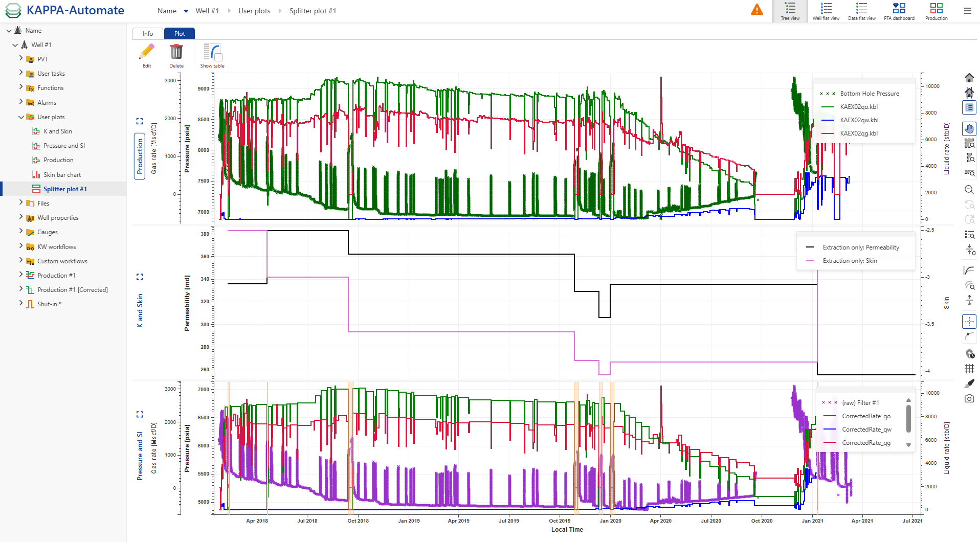Click the zoom out magnifier icon
Screen dimensions: 980x542
(969, 190)
